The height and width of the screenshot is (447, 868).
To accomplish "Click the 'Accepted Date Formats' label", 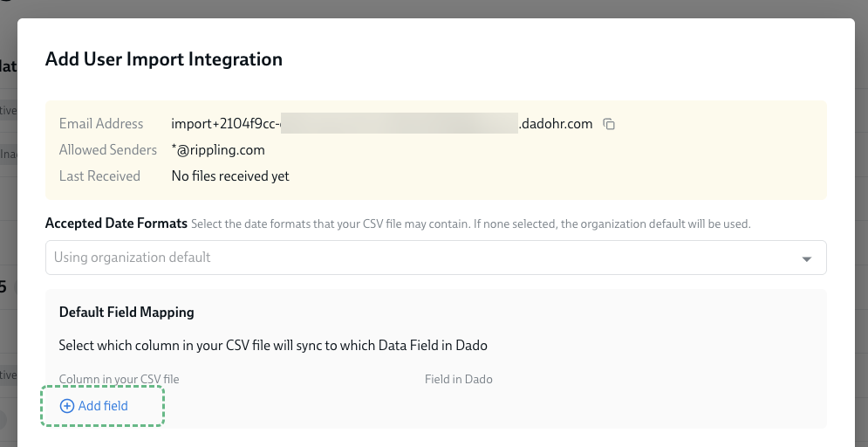I will tap(116, 223).
